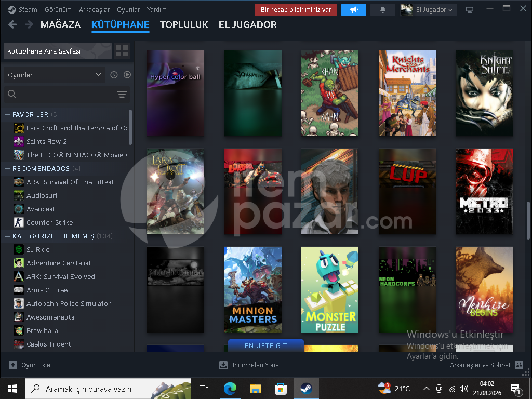Screen dimensions: 532x399
Task: Click the plus icon next to Oyun Ekle
Action: pos(13,365)
